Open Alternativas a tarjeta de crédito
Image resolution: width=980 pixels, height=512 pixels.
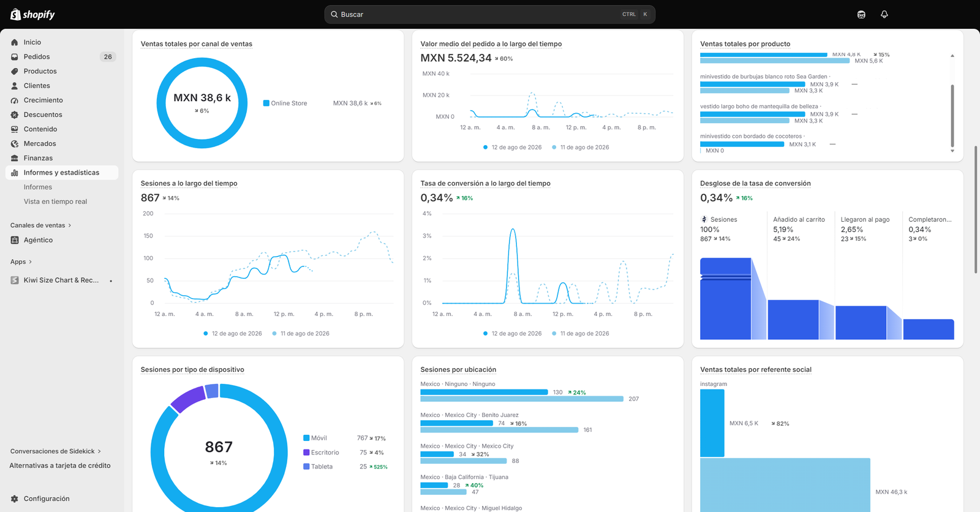tap(60, 465)
